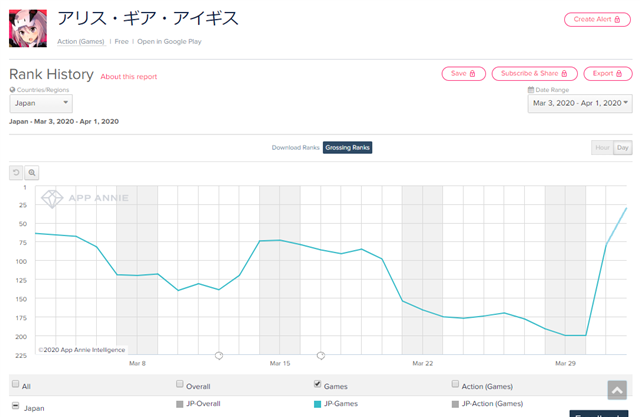This screenshot has width=640, height=417.
Task: Click the event marker near Mar 17
Action: 321,356
